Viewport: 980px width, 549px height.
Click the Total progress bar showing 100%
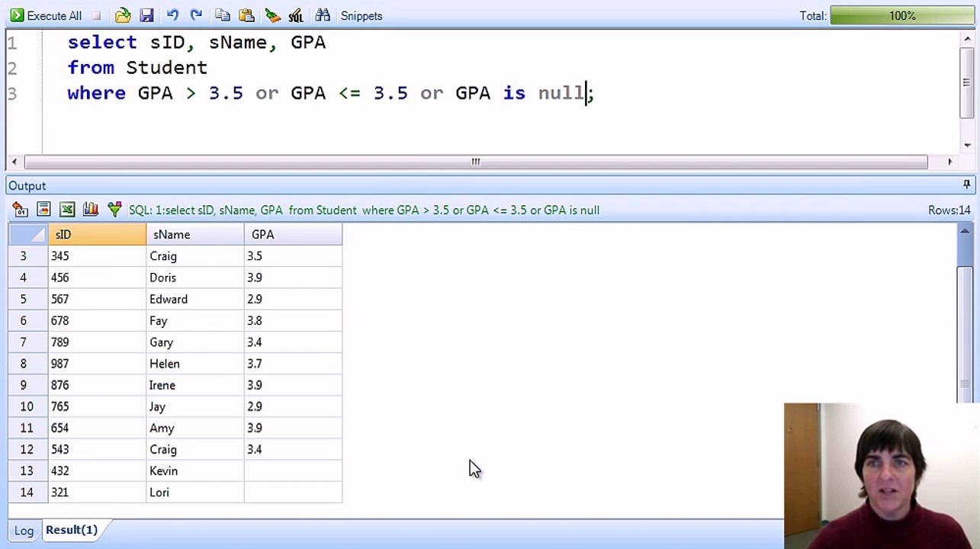[x=902, y=15]
